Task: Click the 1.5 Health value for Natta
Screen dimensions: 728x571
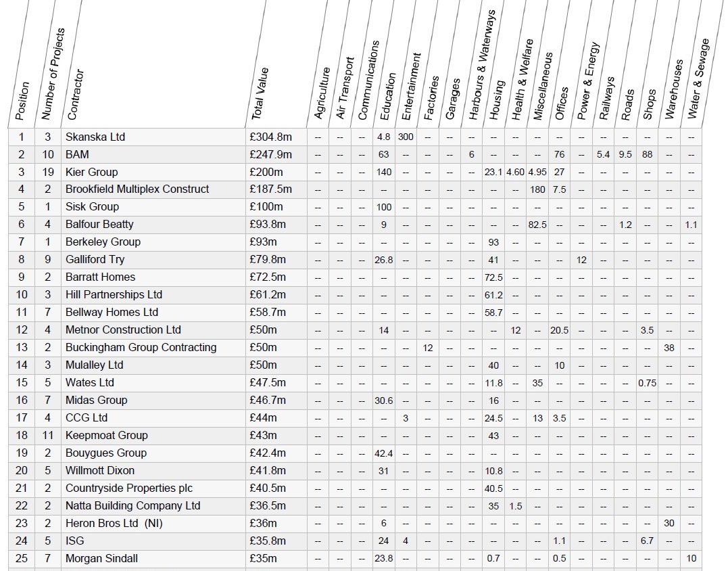Action: click(515, 506)
